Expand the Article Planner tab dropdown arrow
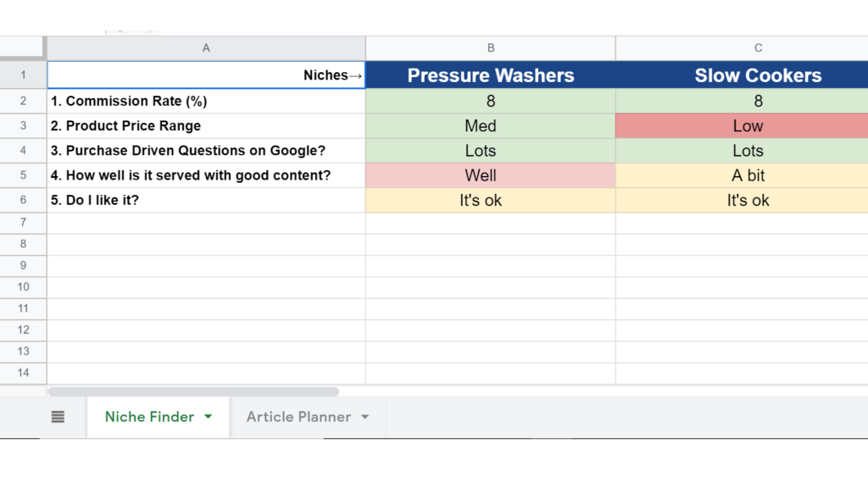The image size is (868, 488). tap(365, 417)
